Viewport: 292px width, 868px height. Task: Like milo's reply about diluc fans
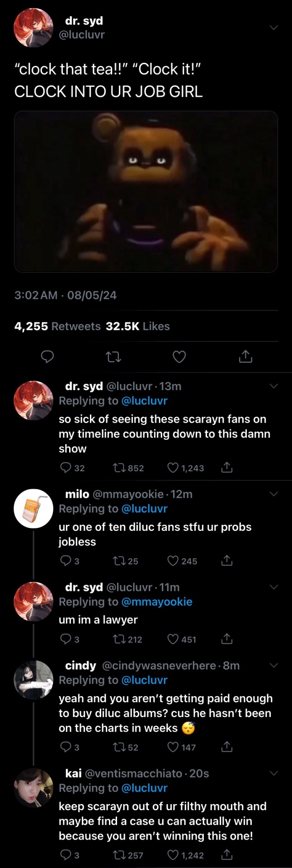173,561
